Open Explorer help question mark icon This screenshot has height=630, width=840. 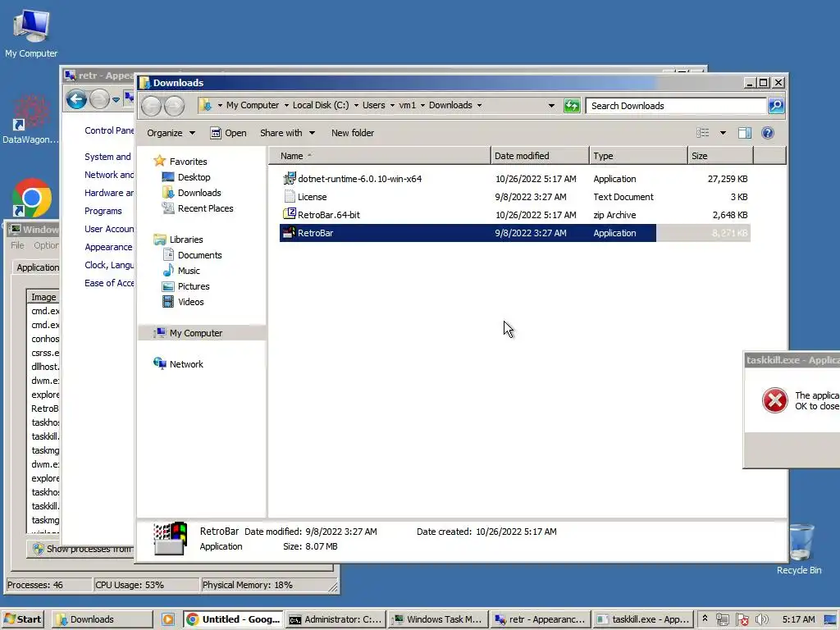(x=767, y=133)
